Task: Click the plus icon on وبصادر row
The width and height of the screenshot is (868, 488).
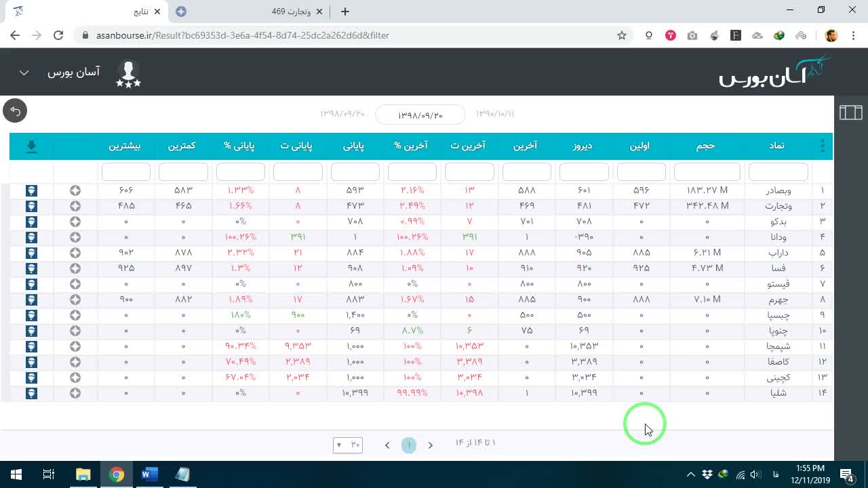Action: 75,190
